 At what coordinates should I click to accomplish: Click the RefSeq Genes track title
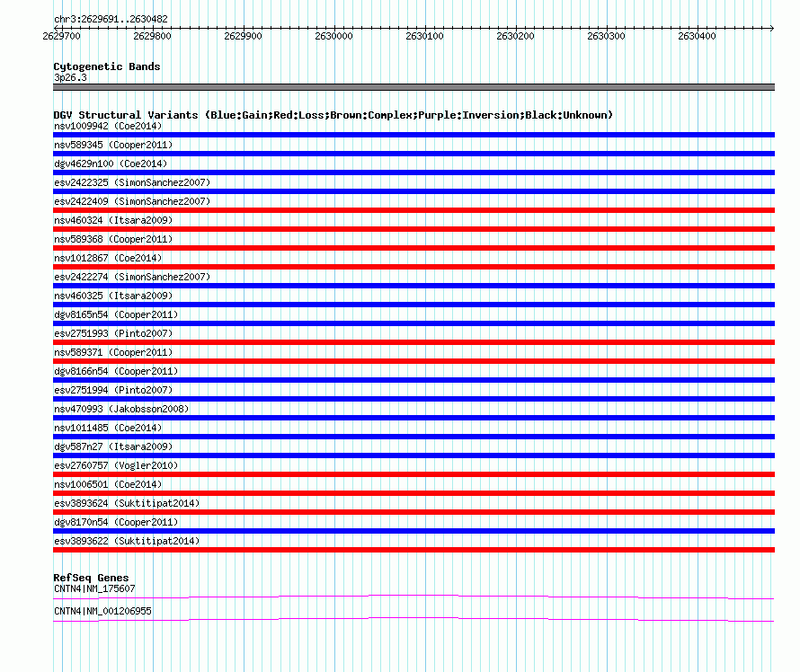coord(91,578)
